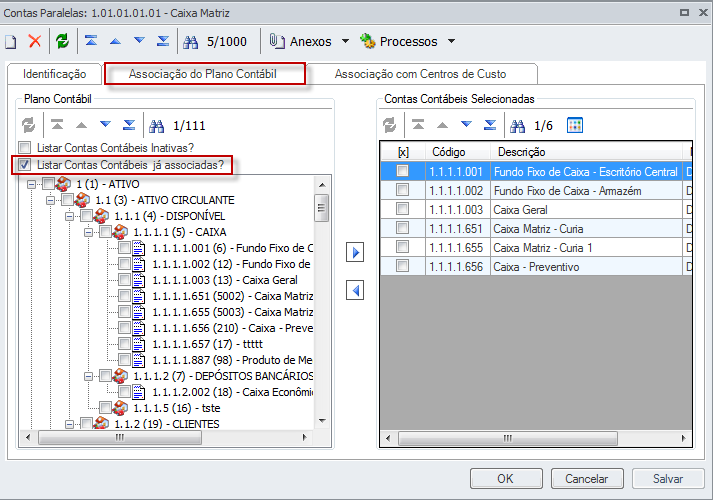Click the Salvar button
713x500 pixels.
(668, 479)
